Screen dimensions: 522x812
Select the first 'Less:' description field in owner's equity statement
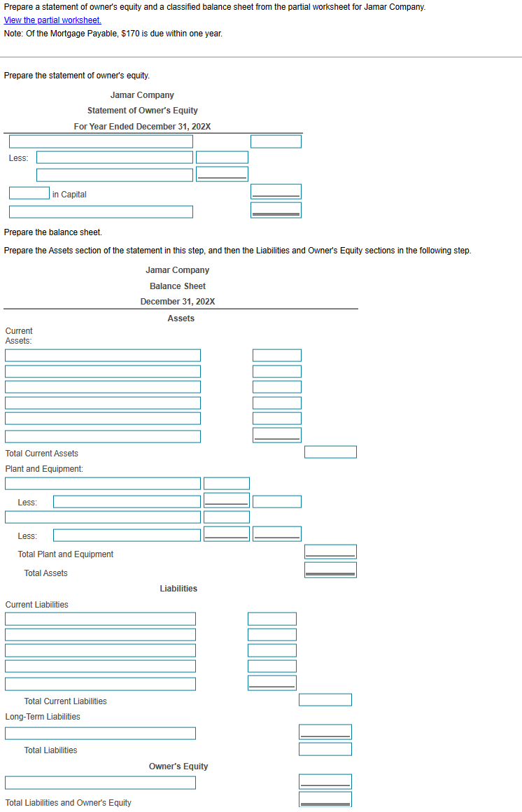coord(114,157)
